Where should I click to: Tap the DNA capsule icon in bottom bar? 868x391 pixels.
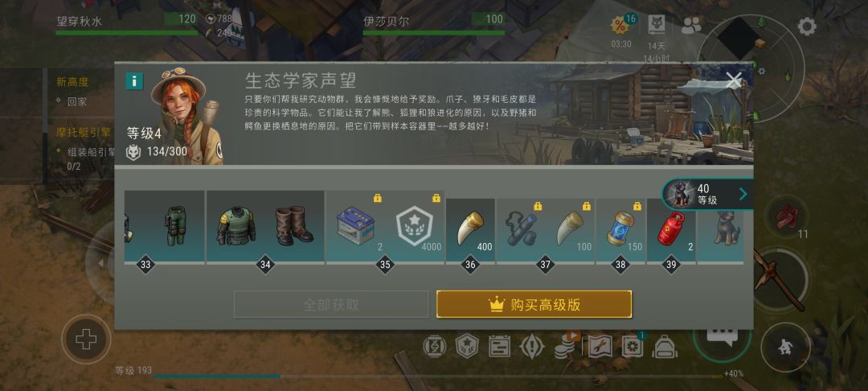435,346
